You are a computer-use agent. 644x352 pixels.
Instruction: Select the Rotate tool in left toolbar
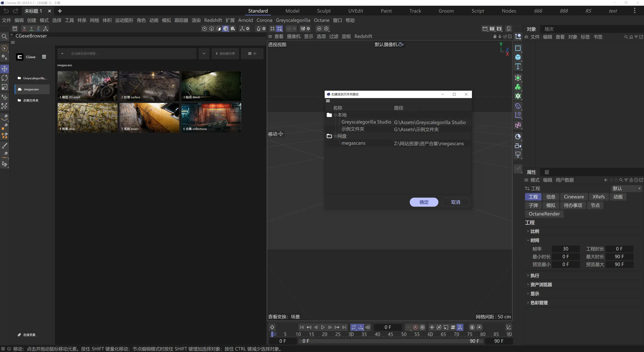click(5, 78)
